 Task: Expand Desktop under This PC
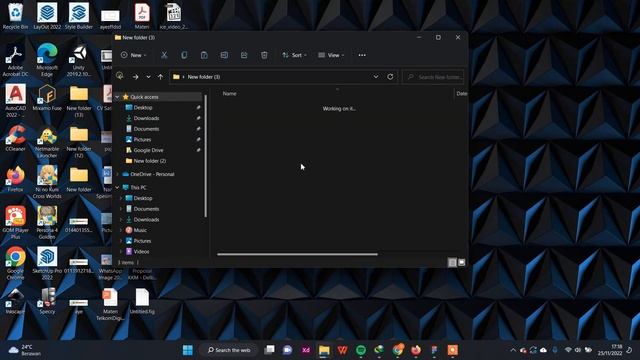click(121, 198)
